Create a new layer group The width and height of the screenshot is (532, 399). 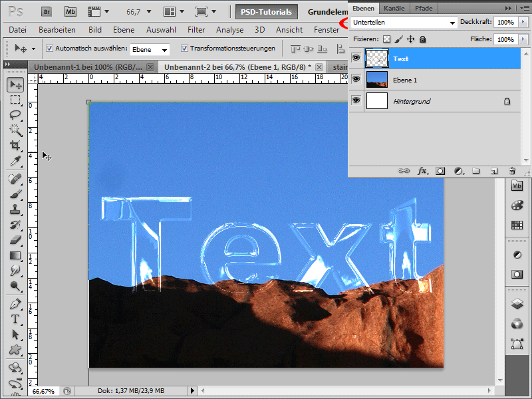476,171
